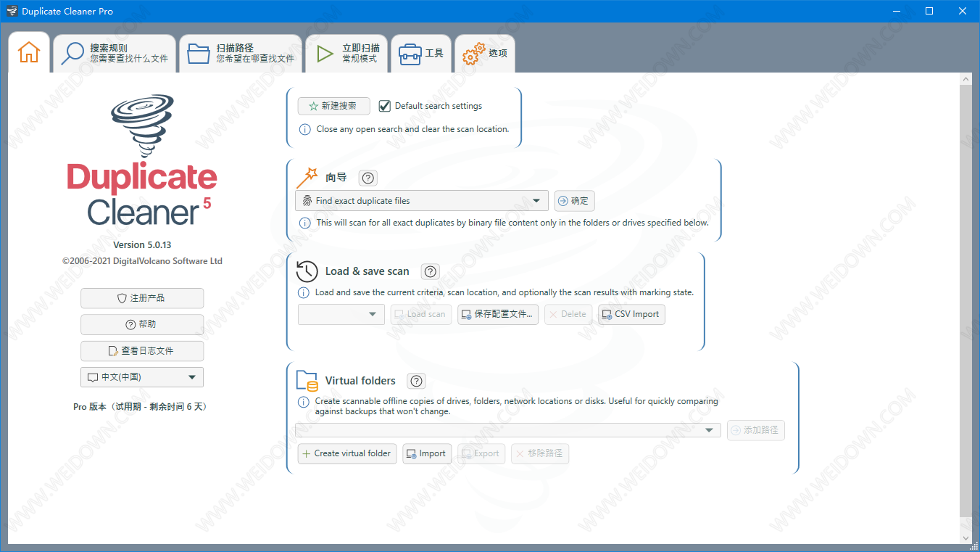Click info icon beside 'Load and save the current criteria'

coord(304,293)
